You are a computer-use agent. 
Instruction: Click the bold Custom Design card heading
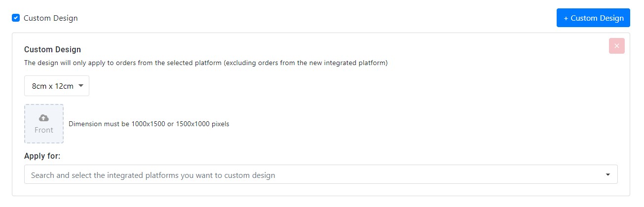click(x=52, y=49)
